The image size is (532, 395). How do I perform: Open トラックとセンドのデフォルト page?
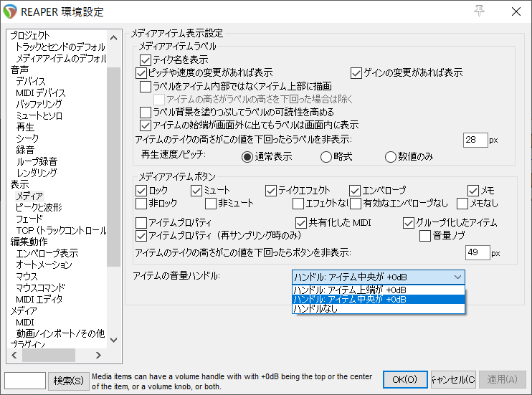(60, 47)
